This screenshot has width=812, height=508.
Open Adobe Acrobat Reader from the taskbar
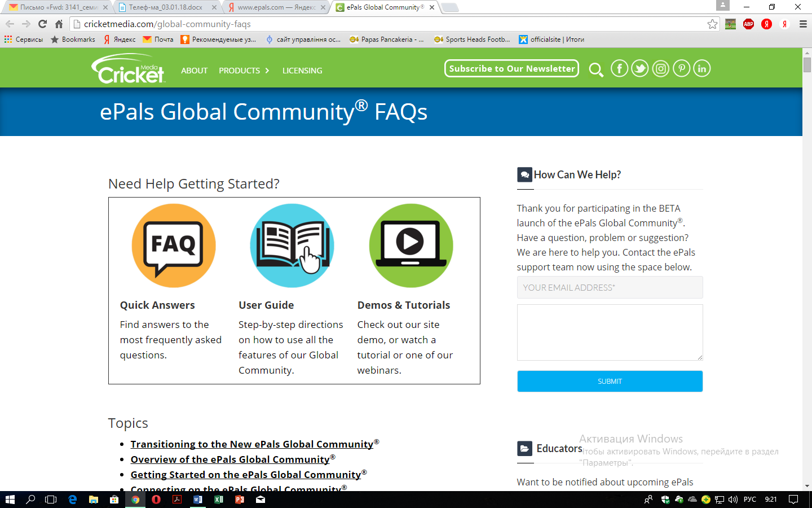pos(177,500)
